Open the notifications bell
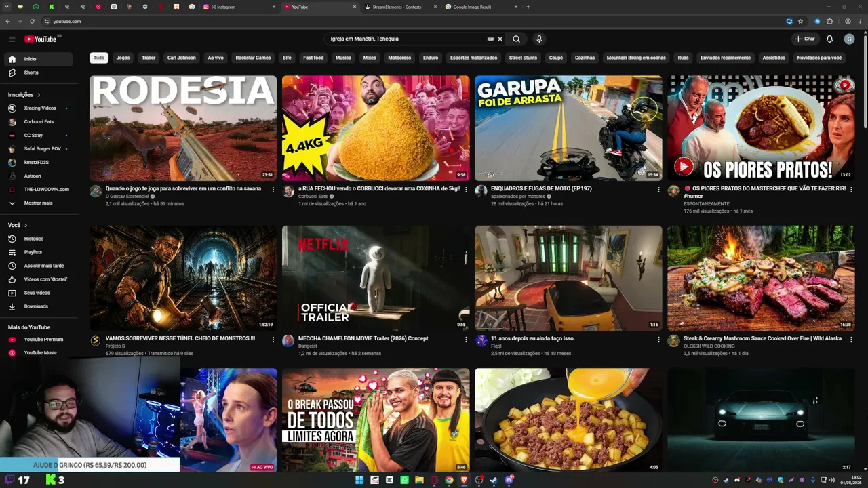 click(x=829, y=39)
